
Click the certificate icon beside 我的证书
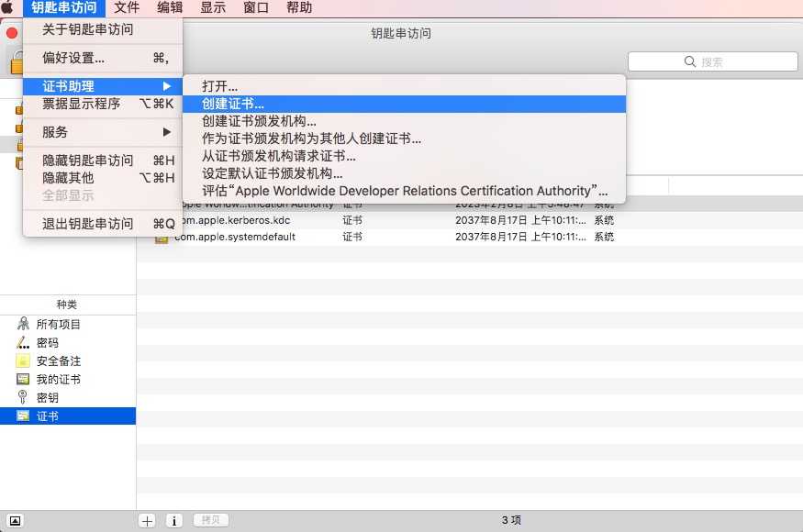pos(23,379)
